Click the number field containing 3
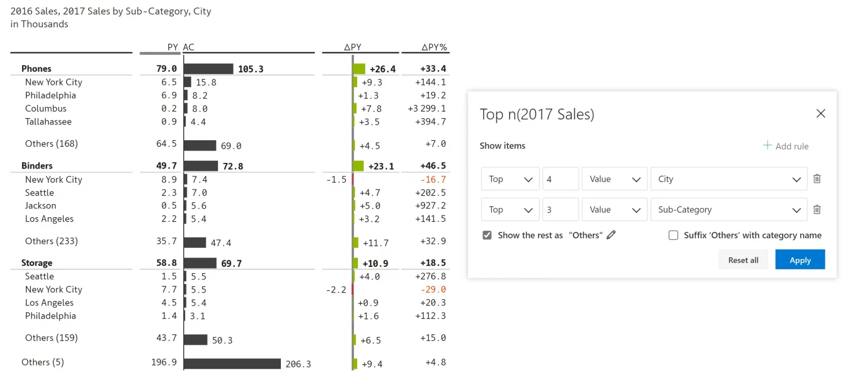Image resolution: width=868 pixels, height=388 pixels. 560,209
